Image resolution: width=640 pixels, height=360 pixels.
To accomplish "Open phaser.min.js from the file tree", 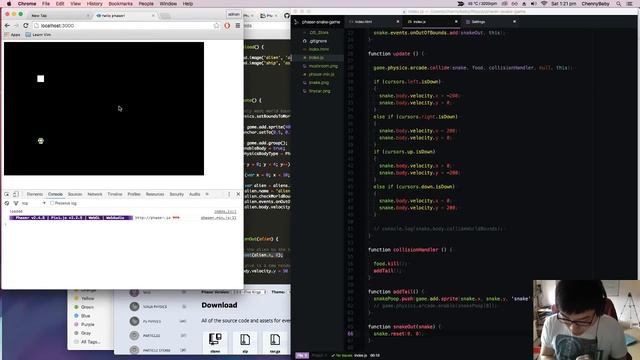I will (321, 74).
